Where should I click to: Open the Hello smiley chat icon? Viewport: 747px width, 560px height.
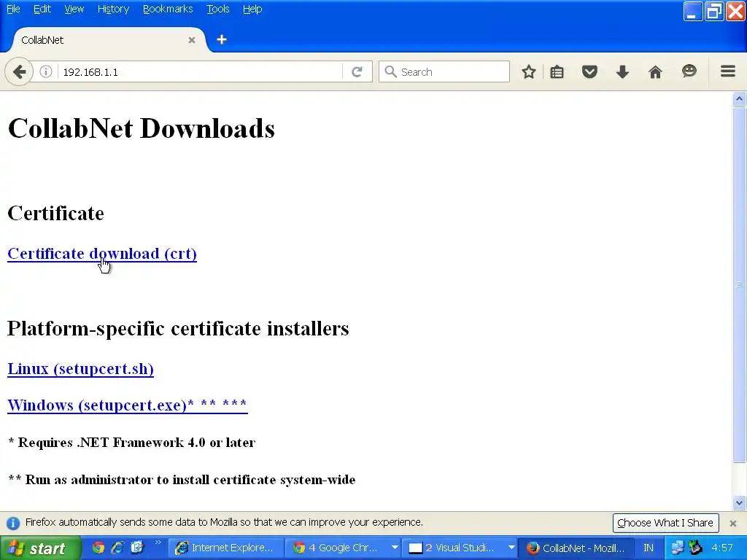point(689,71)
